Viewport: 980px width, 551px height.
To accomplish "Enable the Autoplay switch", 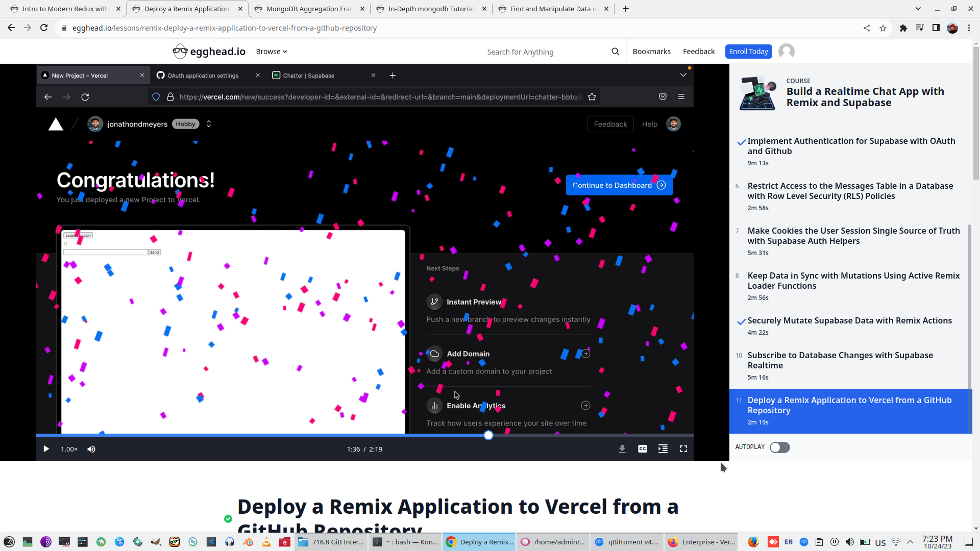I will click(779, 447).
